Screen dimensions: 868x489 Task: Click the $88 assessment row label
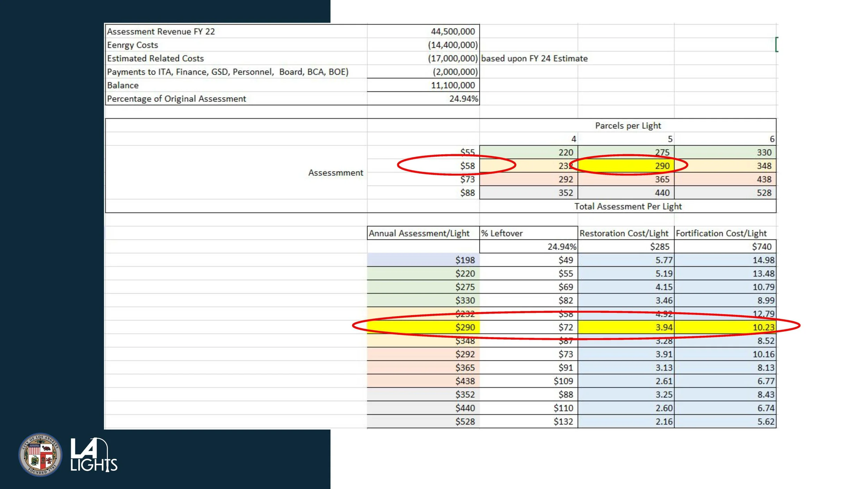pos(423,193)
